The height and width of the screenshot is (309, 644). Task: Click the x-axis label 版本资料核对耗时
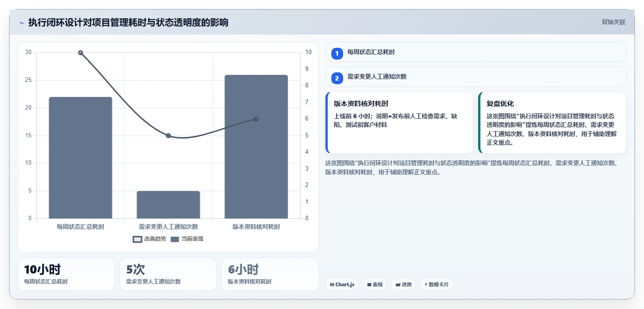tap(256, 227)
